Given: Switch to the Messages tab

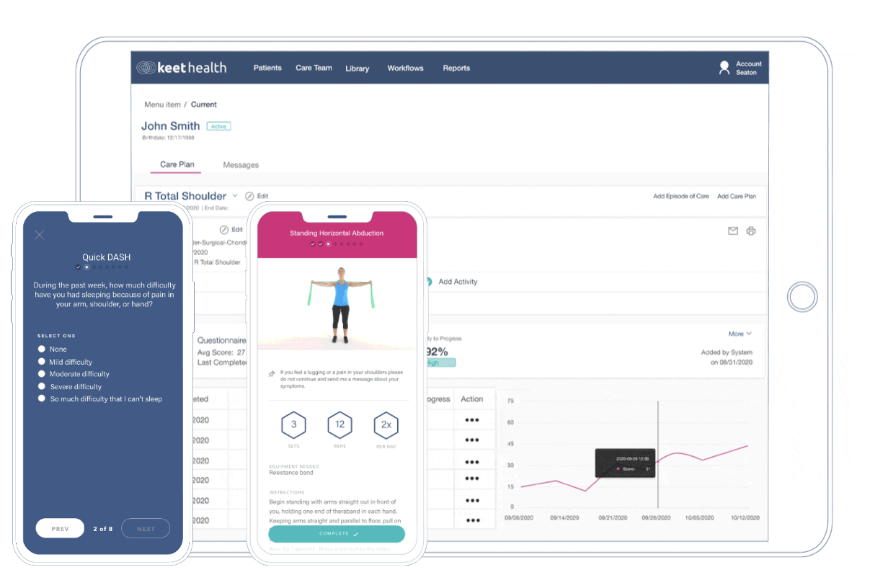Looking at the screenshot, I should (x=240, y=164).
